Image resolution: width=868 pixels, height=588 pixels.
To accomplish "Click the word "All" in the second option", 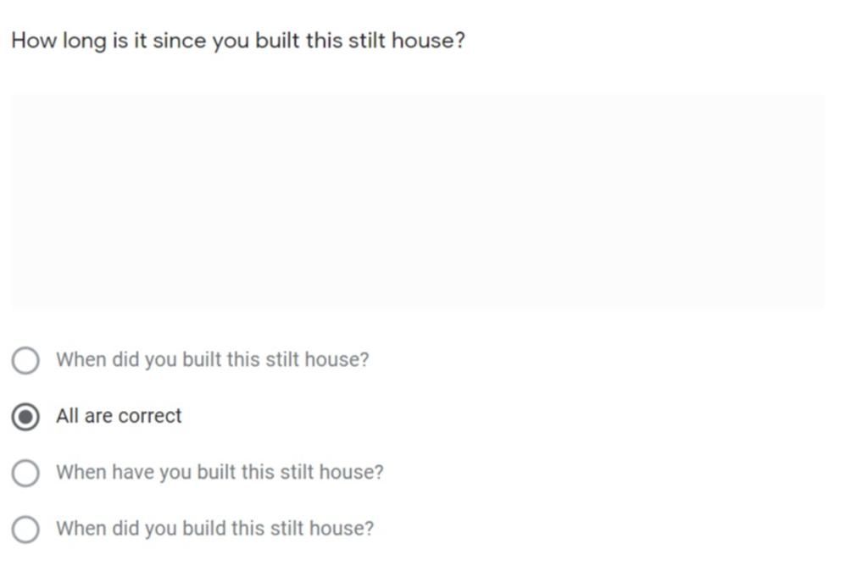I will (x=67, y=416).
